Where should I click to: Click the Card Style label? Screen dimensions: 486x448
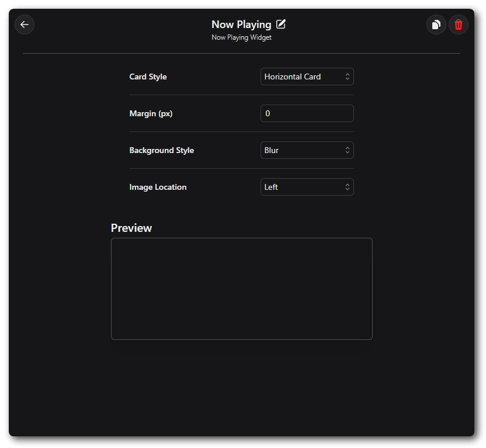[x=148, y=77]
